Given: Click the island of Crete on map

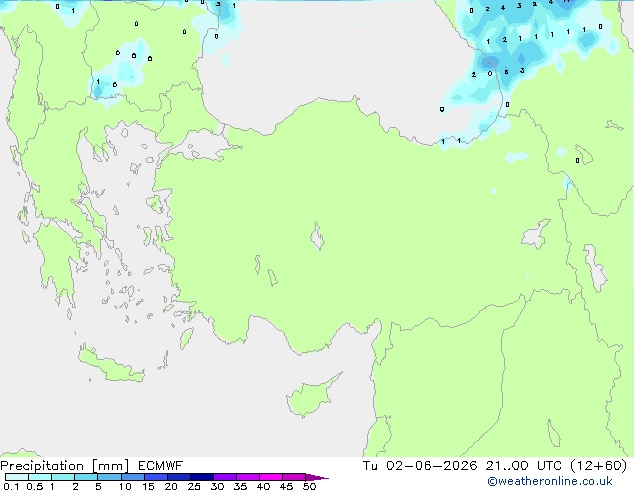Looking at the screenshot, I should pyautogui.click(x=111, y=365).
